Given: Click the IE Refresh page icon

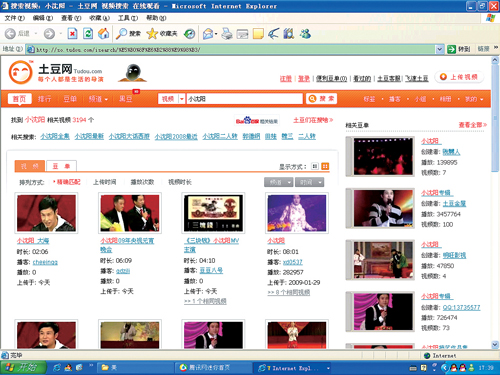Looking at the screenshot, I should point(88,33).
